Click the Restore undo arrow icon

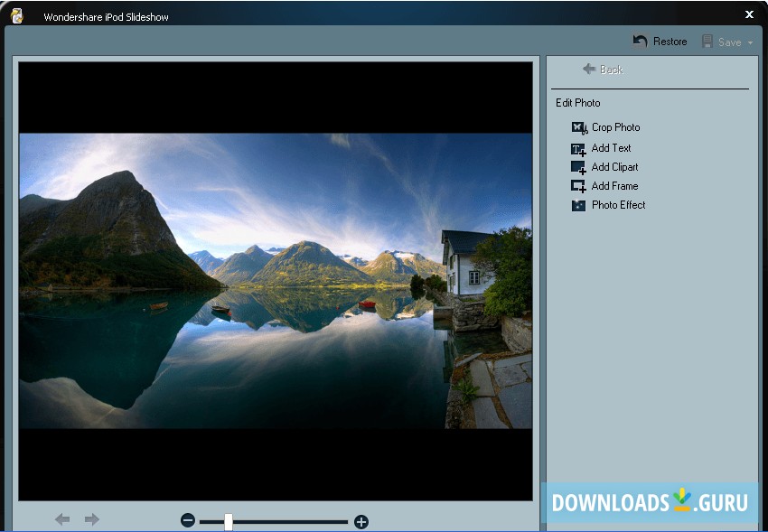click(641, 42)
